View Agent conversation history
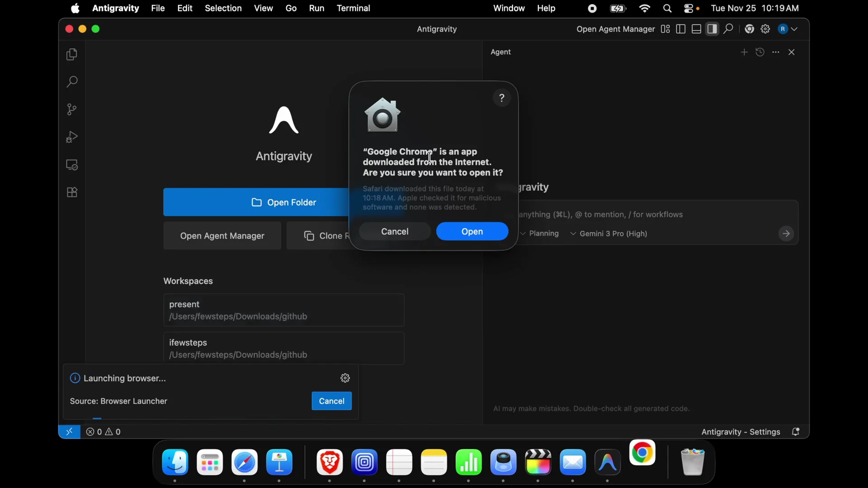Viewport: 868px width, 488px height. coord(760,52)
